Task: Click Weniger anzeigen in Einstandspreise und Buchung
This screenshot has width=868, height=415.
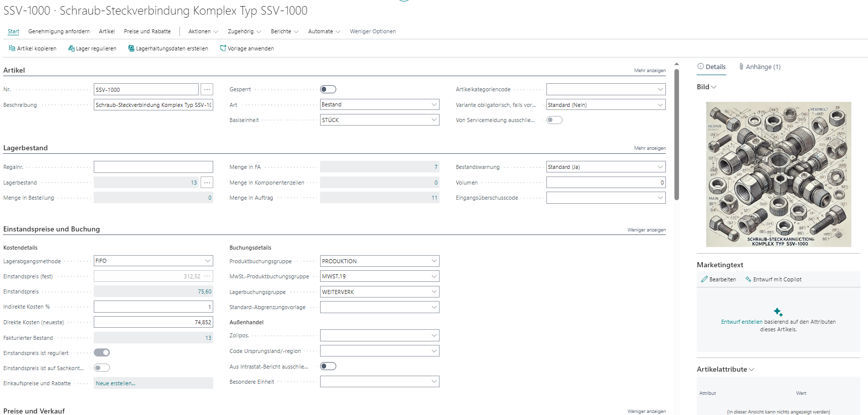Action: [647, 230]
